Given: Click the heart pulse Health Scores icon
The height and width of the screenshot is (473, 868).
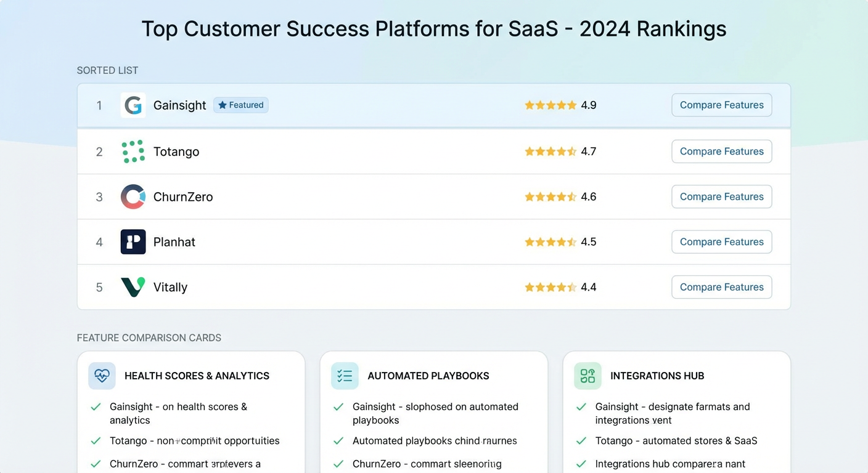Looking at the screenshot, I should click(x=102, y=376).
